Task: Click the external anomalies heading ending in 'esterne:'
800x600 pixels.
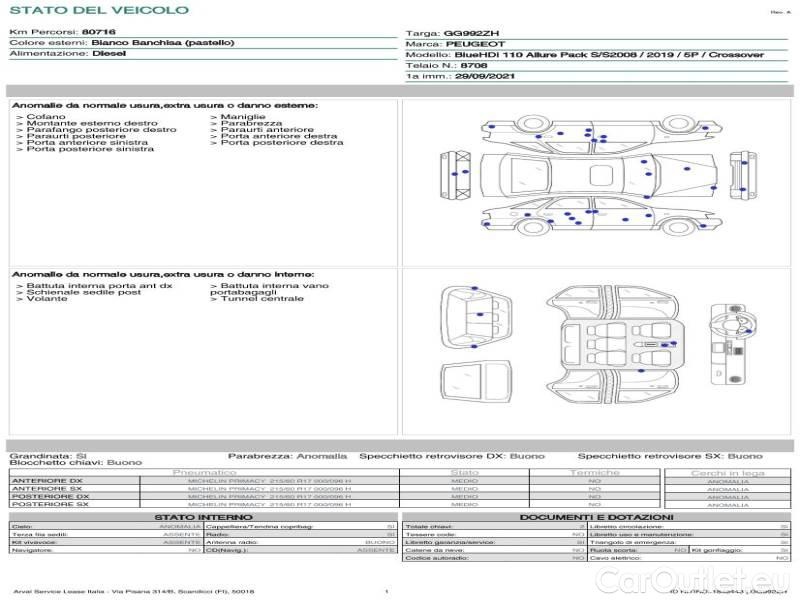Action: pos(165,105)
